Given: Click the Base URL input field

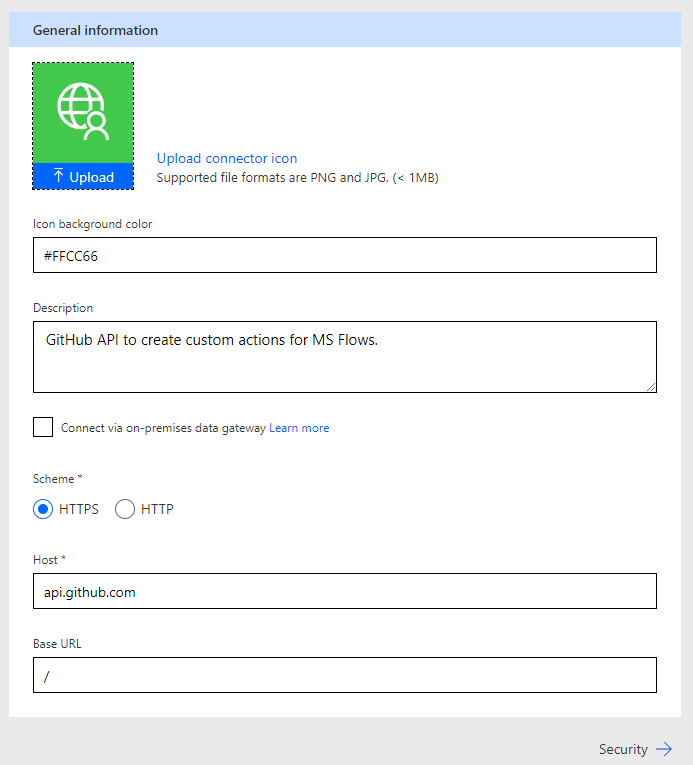Looking at the screenshot, I should coord(345,675).
